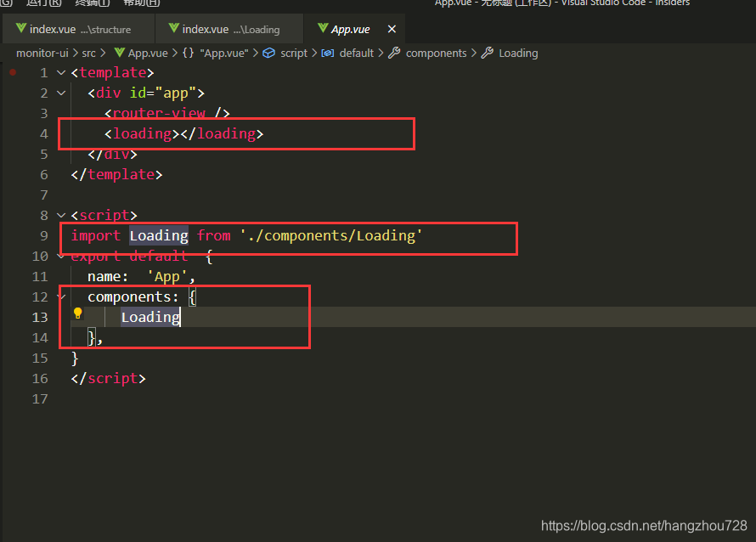756x542 pixels.
Task: Click Vue icon in breadcrumb
Action: point(120,53)
